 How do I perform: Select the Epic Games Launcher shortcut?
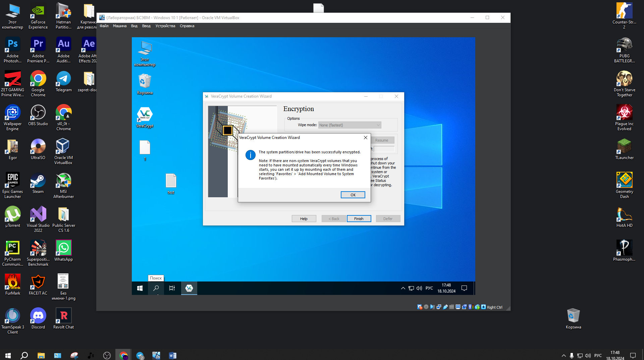pos(13,185)
